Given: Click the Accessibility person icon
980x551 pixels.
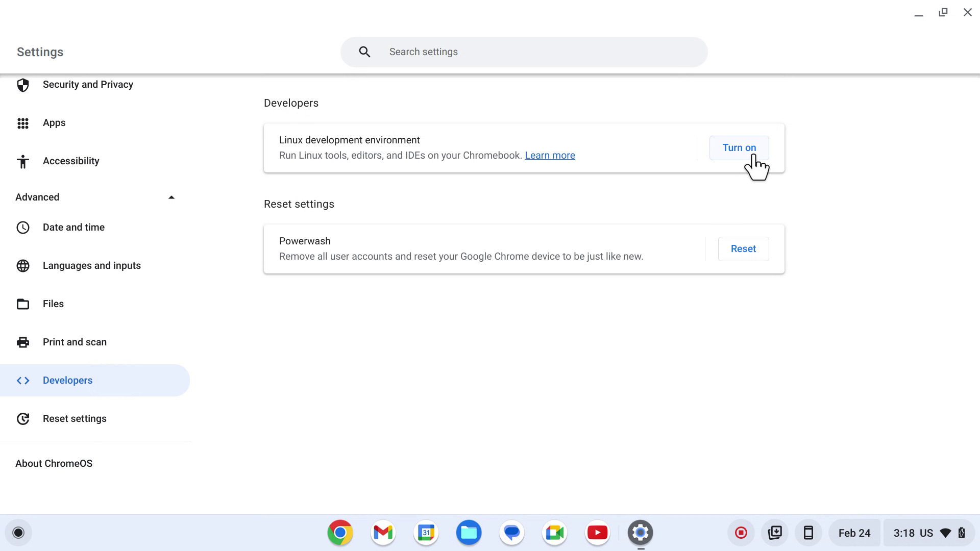Looking at the screenshot, I should coord(23,161).
